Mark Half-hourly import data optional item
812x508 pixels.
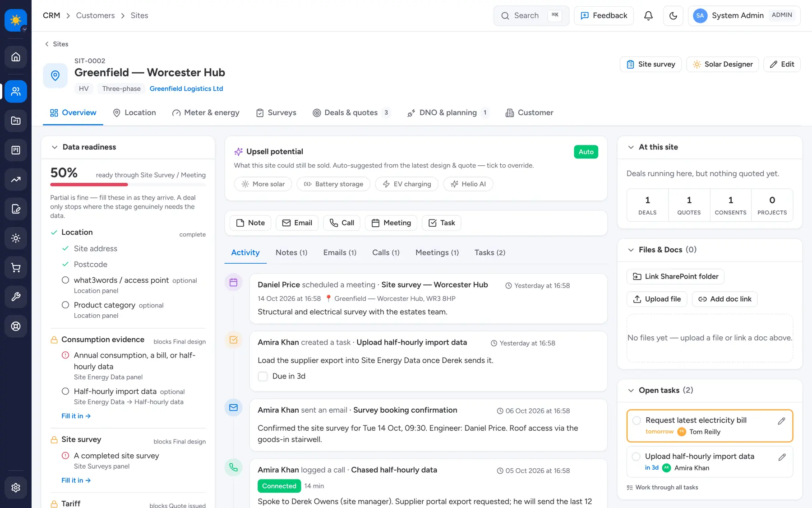pos(65,391)
